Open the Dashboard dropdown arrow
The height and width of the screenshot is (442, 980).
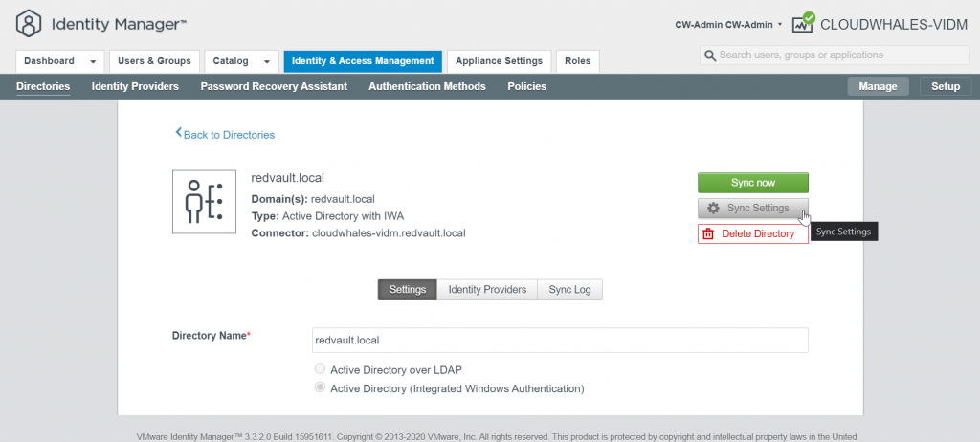pos(93,62)
